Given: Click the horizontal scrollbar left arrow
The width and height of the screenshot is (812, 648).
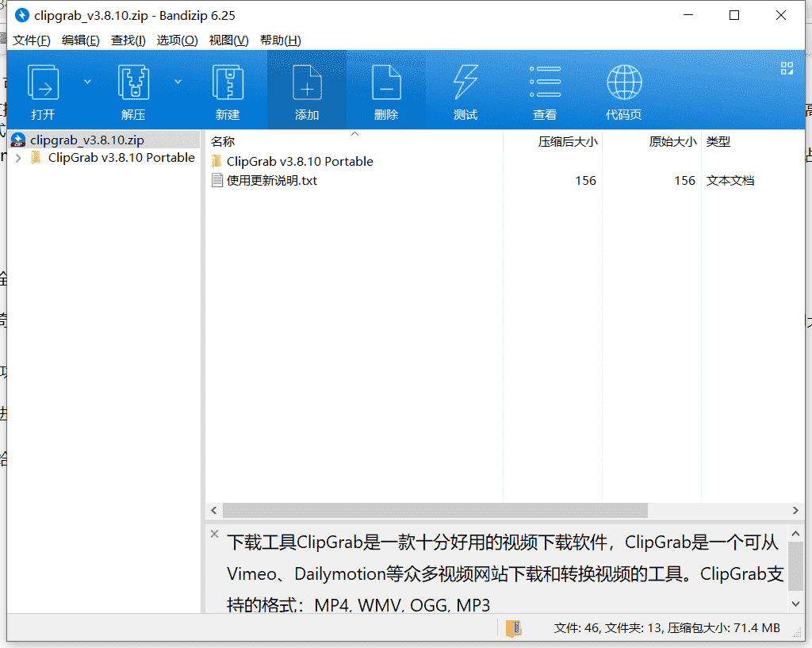Looking at the screenshot, I should pos(214,511).
